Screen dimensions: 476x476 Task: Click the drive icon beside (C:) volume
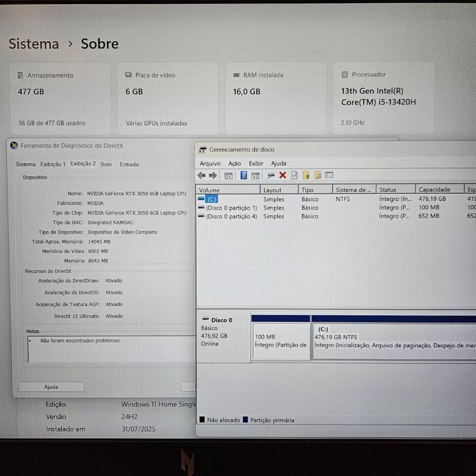(201, 199)
